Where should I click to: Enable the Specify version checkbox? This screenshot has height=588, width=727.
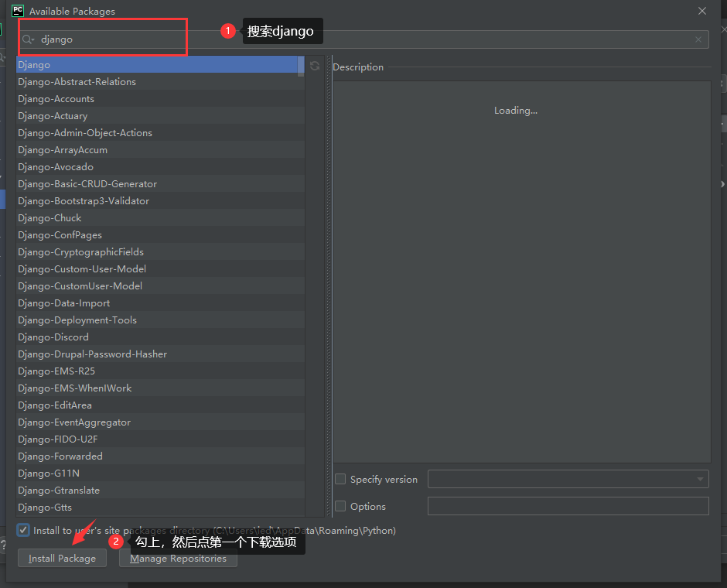(x=340, y=479)
